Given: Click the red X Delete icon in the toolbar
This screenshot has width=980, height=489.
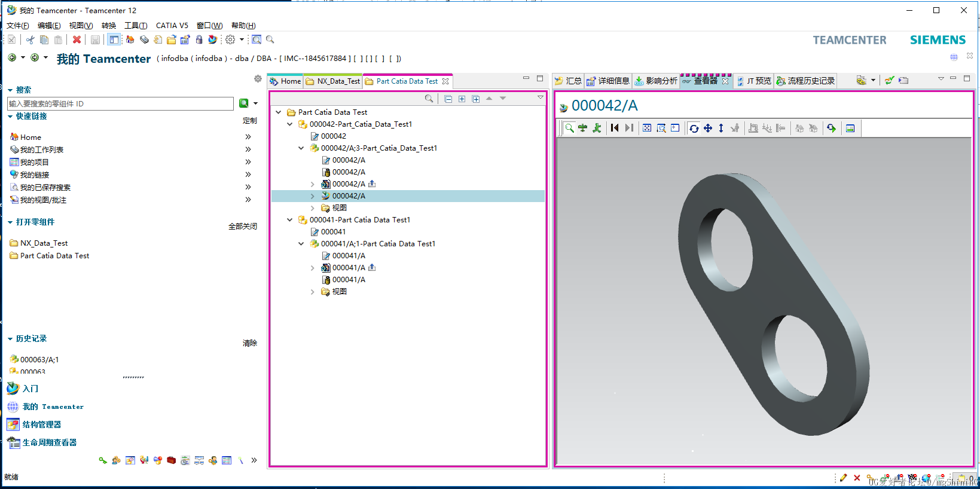Looking at the screenshot, I should tap(77, 39).
